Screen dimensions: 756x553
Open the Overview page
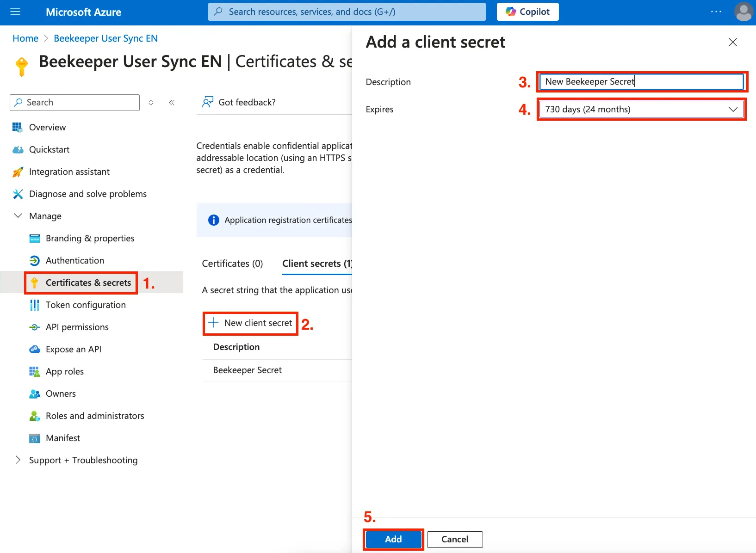pyautogui.click(x=47, y=128)
